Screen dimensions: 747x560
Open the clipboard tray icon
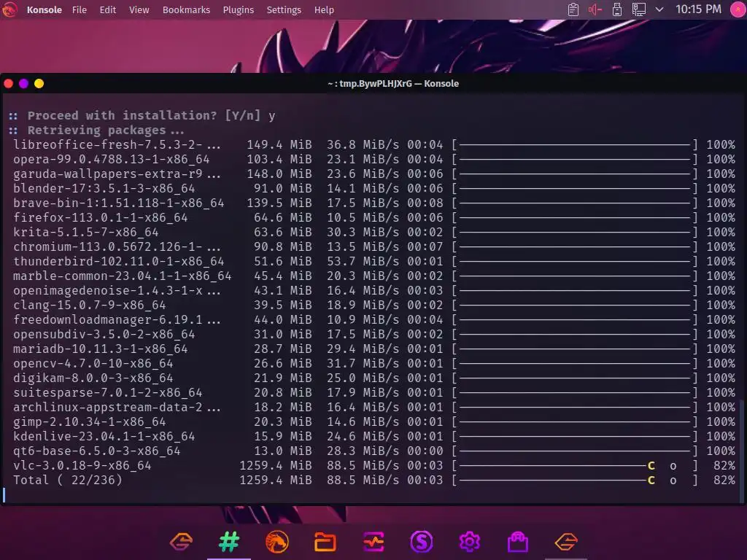[x=573, y=9]
